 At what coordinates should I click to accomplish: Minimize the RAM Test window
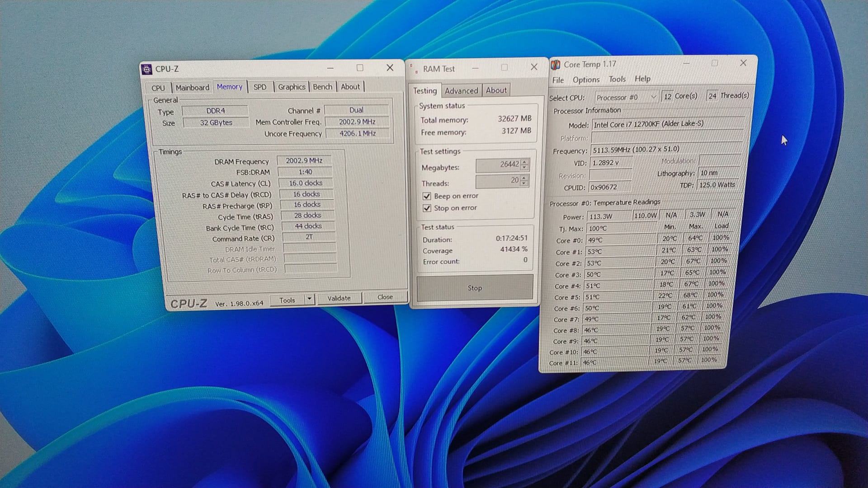click(475, 68)
